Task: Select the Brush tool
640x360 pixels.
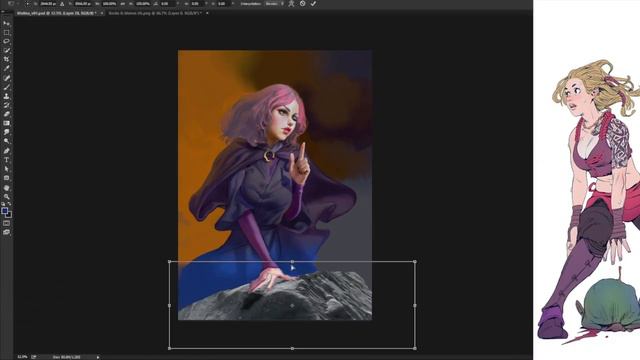Action: tap(7, 87)
